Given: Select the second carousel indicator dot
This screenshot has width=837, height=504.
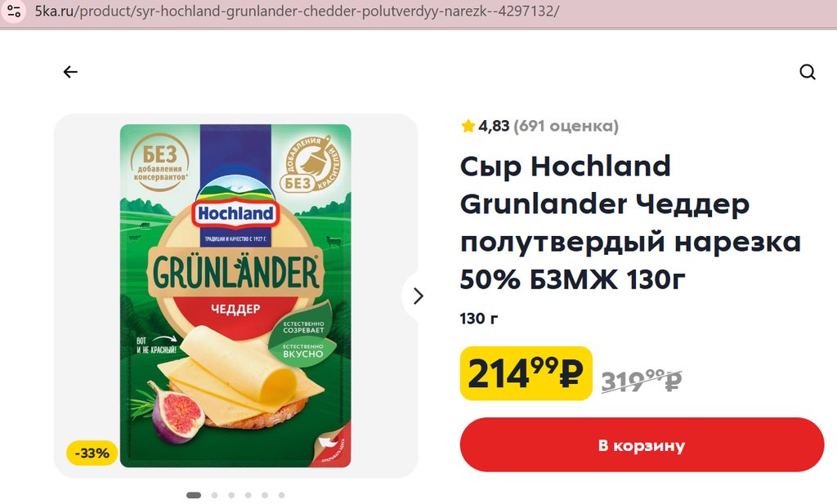Looking at the screenshot, I should (215, 496).
